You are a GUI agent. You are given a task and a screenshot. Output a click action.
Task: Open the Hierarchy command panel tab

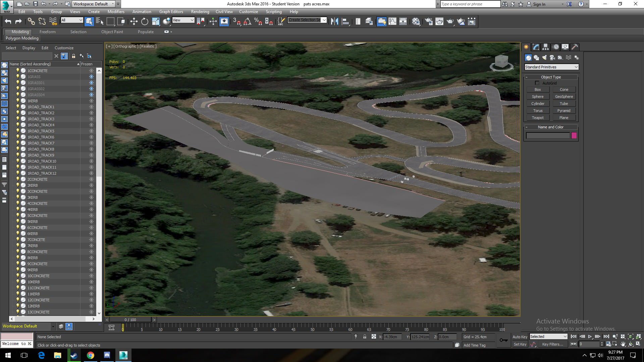click(545, 47)
